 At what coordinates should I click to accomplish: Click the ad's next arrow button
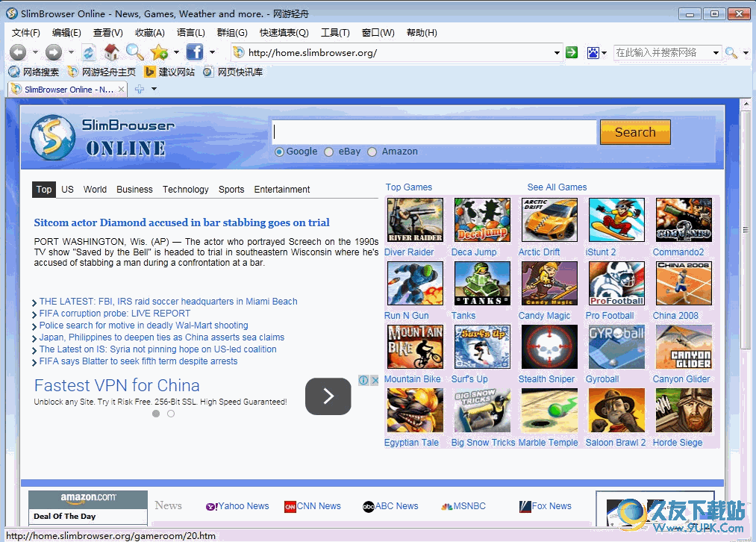(328, 396)
